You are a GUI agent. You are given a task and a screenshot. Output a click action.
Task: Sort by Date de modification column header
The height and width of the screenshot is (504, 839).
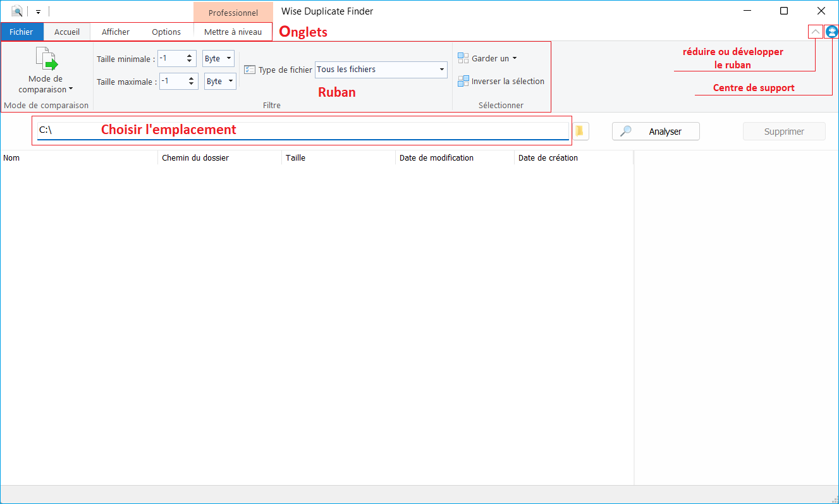coord(455,157)
